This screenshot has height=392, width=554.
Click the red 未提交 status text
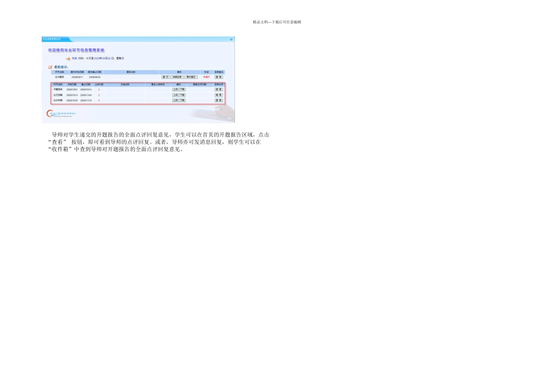pyautogui.click(x=206, y=76)
